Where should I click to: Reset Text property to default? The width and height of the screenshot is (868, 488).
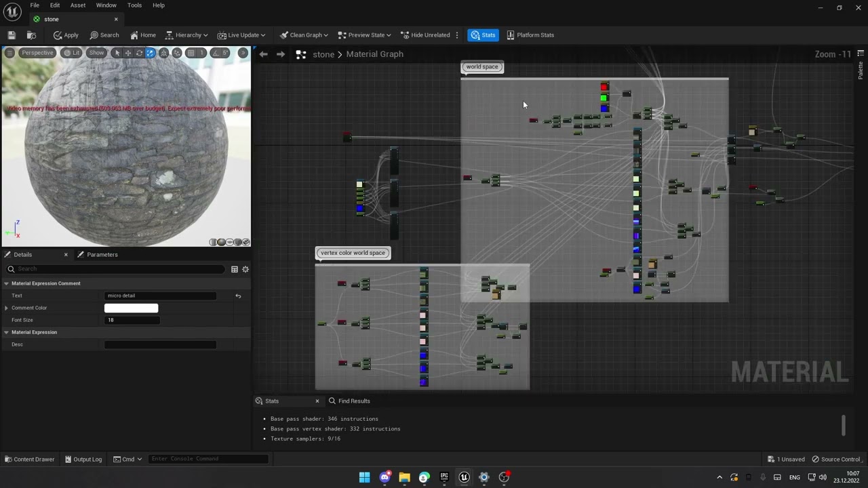(x=238, y=296)
